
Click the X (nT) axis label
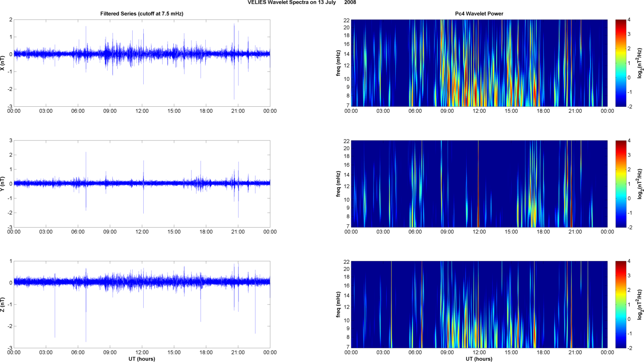3,63
